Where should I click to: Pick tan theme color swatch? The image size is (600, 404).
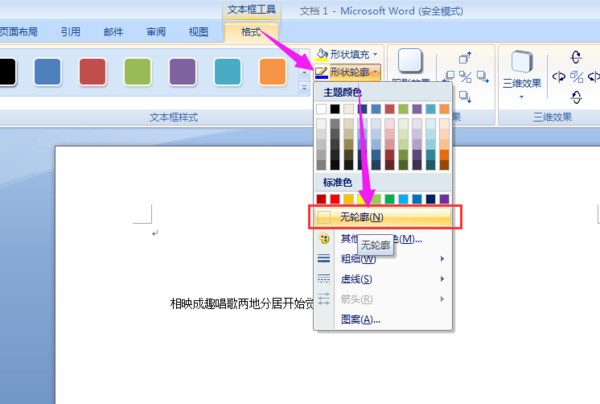[x=349, y=109]
